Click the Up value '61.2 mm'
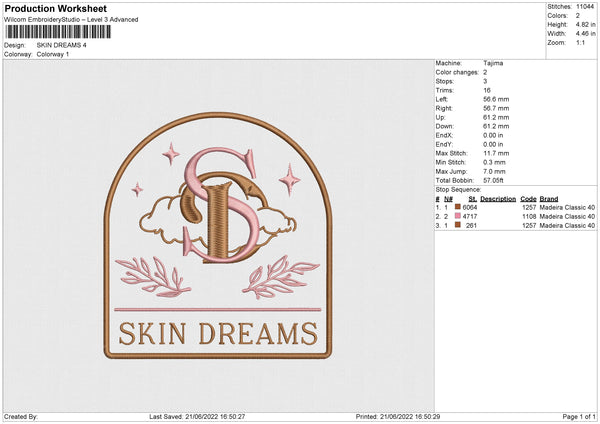This screenshot has width=600, height=424. point(496,117)
